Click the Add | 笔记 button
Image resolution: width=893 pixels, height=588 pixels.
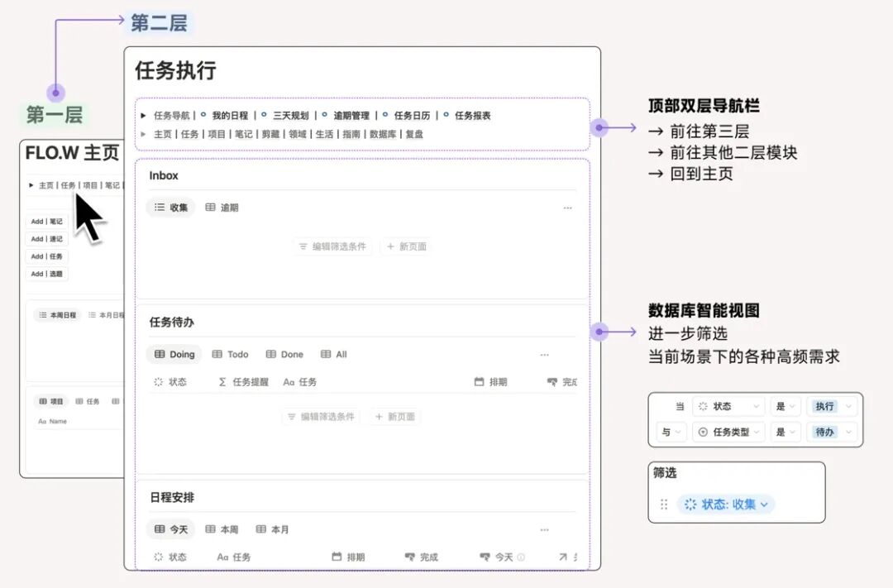click(x=46, y=222)
